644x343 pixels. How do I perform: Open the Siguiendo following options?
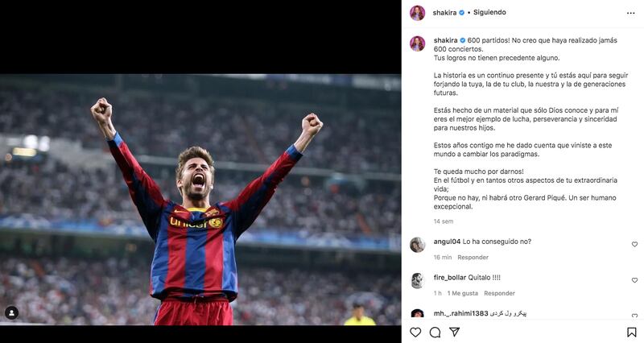pyautogui.click(x=489, y=13)
